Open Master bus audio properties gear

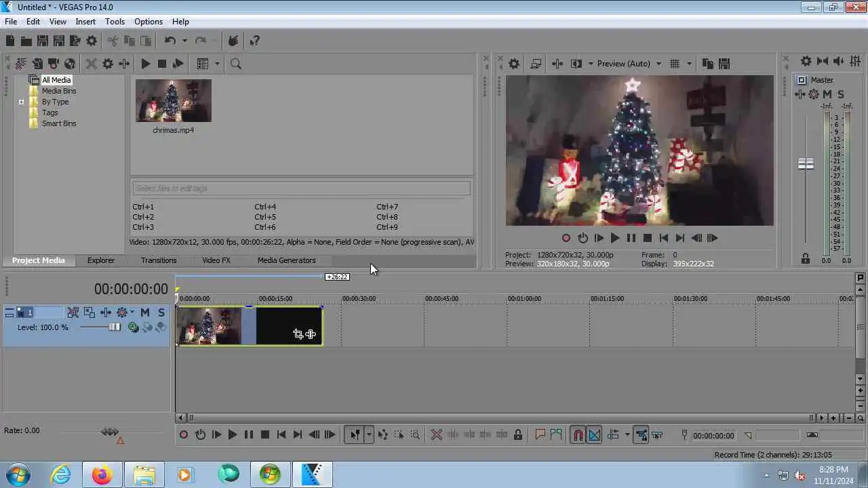806,62
